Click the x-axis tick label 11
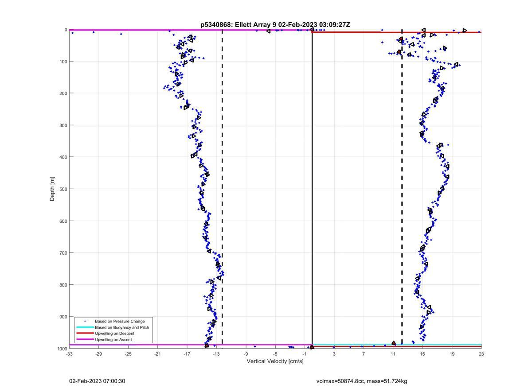Screen dimensions: 532x392 point(393,354)
